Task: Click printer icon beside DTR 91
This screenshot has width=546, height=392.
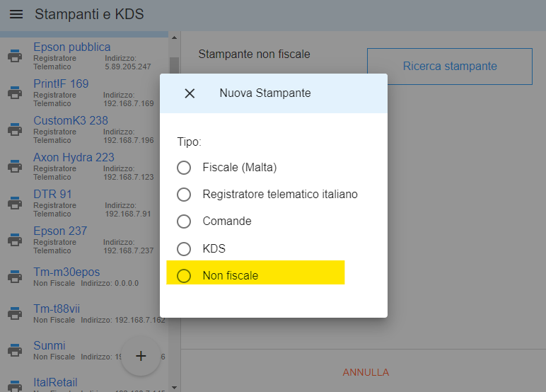Action: 14,203
